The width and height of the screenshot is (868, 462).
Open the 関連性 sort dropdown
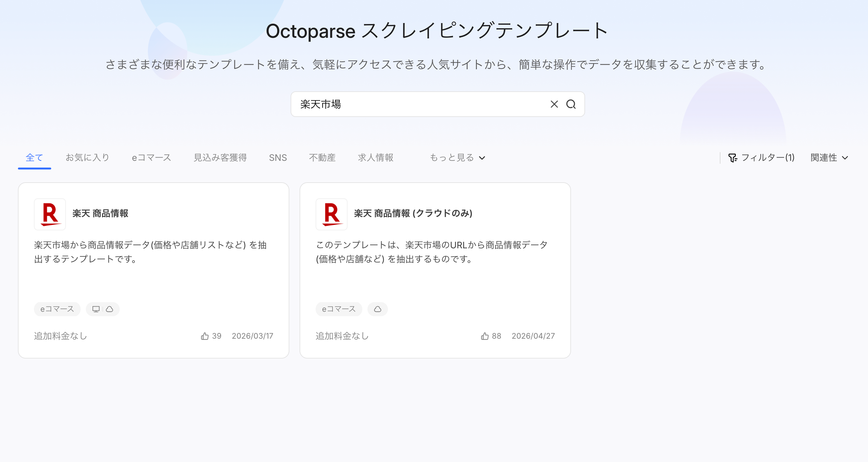coord(829,158)
